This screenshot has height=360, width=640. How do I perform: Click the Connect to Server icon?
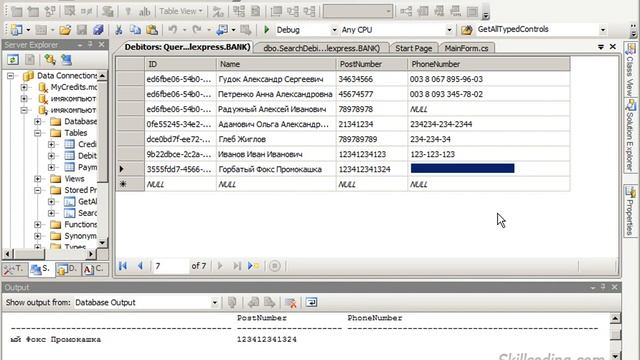click(x=67, y=60)
